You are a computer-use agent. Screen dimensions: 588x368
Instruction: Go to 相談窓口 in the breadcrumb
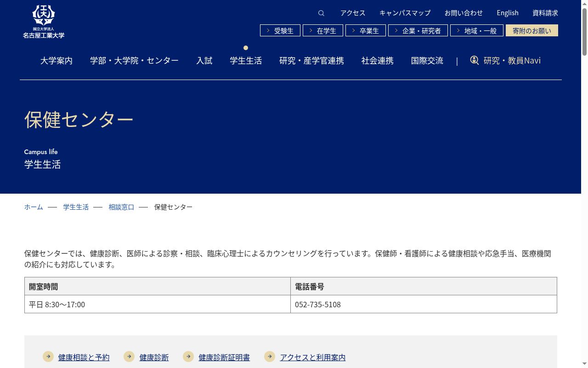click(121, 207)
